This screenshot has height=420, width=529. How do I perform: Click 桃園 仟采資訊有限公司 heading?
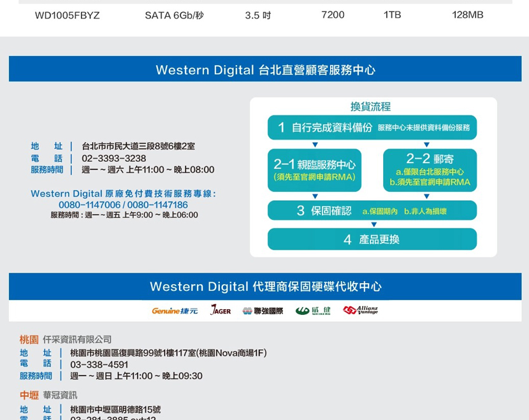click(x=66, y=339)
